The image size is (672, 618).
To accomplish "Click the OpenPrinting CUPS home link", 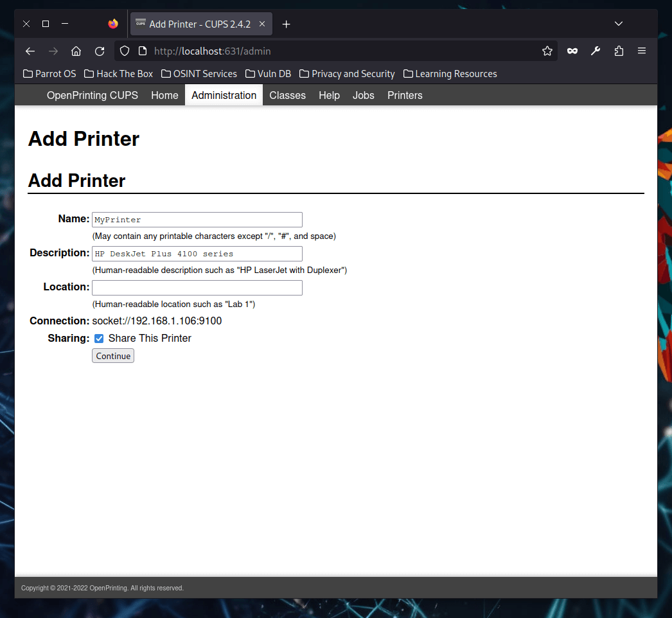I will point(92,95).
